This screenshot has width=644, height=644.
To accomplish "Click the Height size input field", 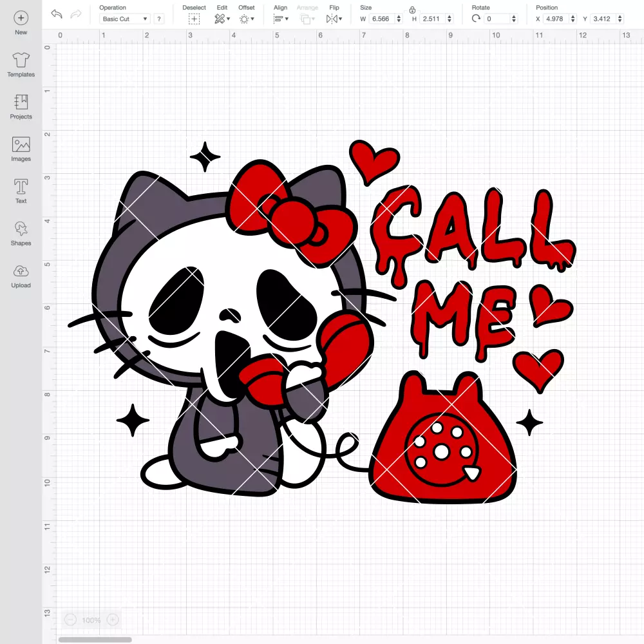I will [x=433, y=19].
